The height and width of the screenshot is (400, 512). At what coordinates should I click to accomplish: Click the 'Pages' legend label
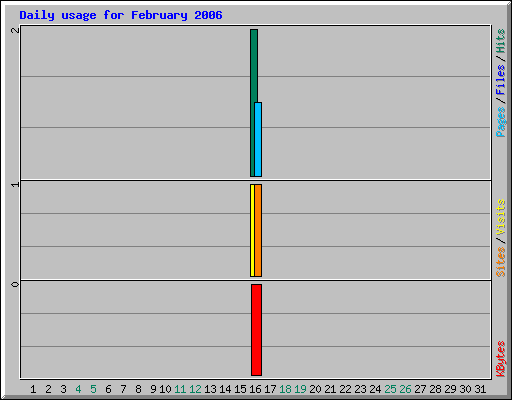[x=500, y=122]
